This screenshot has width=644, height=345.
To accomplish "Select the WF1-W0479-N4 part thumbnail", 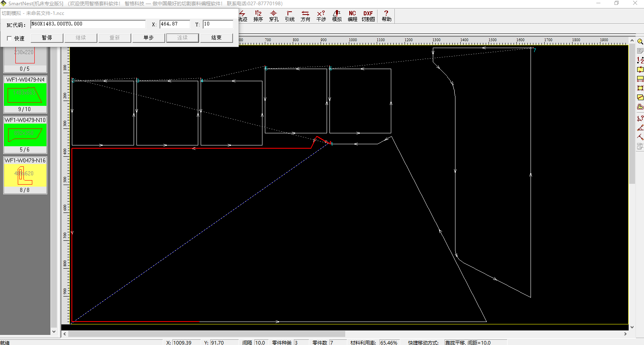I will coord(25,95).
